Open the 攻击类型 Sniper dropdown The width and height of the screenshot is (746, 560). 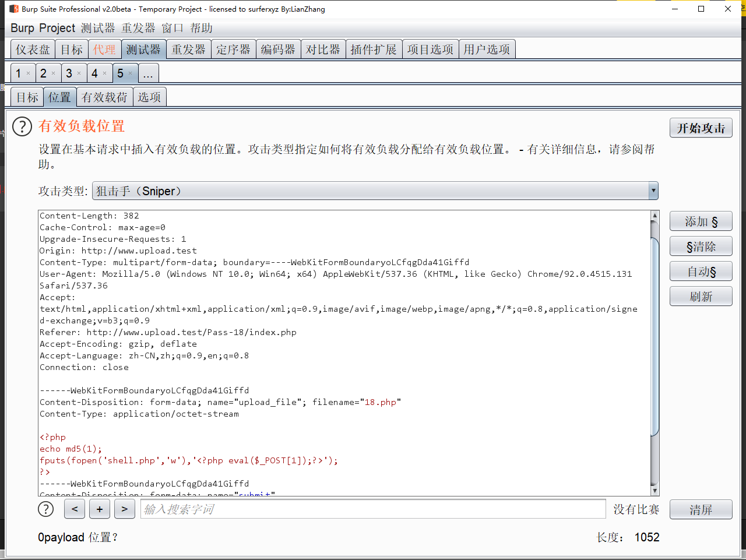click(x=375, y=191)
